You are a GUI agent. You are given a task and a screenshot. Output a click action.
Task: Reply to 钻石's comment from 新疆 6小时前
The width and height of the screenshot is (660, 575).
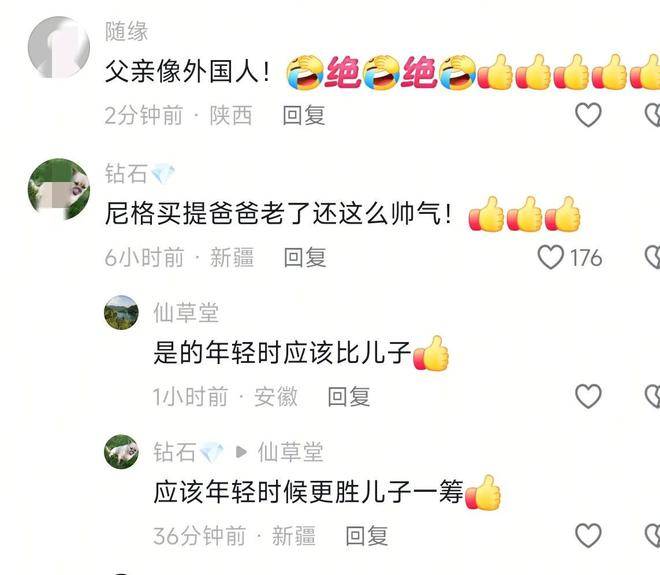click(305, 257)
